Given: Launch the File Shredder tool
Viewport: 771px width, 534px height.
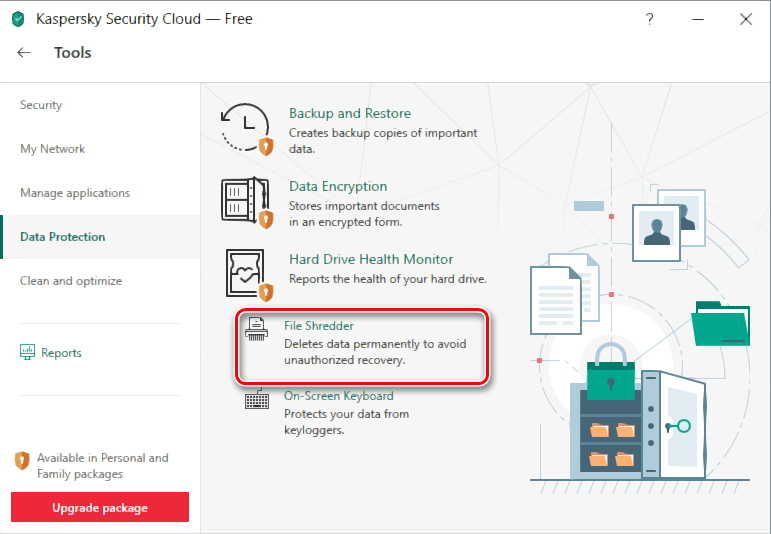Looking at the screenshot, I should click(319, 326).
